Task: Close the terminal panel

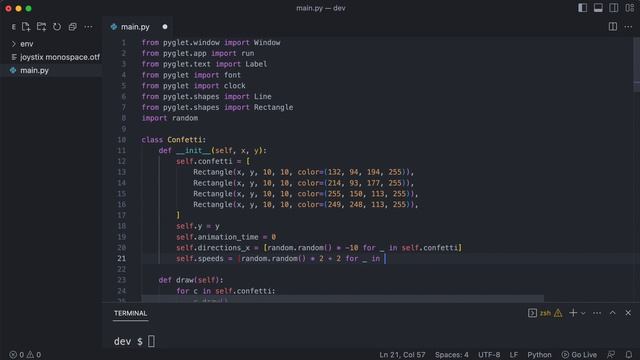Action: pyautogui.click(x=628, y=313)
